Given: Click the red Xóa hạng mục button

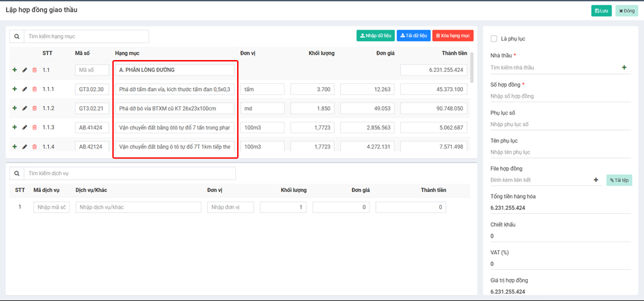Looking at the screenshot, I should (452, 36).
